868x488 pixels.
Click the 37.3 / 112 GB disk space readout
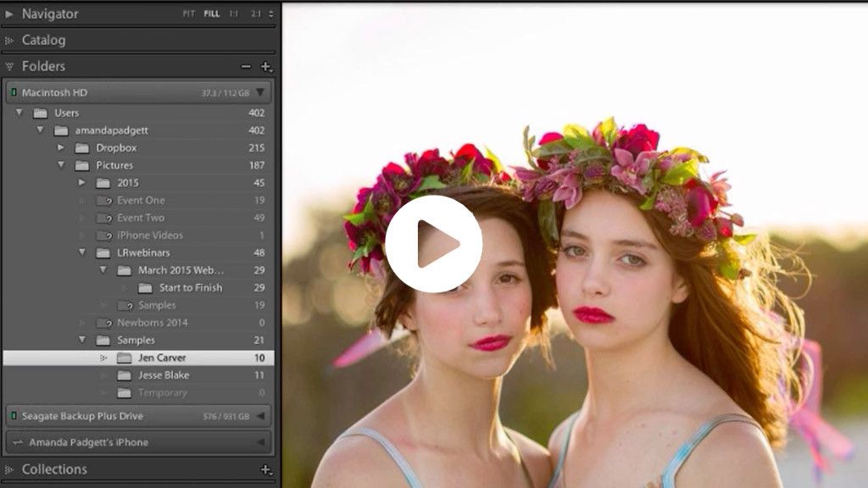225,93
